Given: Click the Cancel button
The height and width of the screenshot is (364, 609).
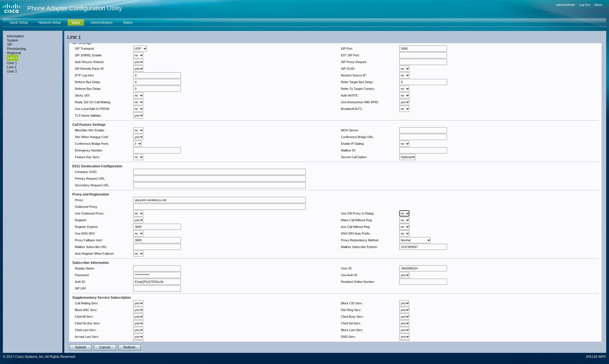Looking at the screenshot, I should 105,347.
